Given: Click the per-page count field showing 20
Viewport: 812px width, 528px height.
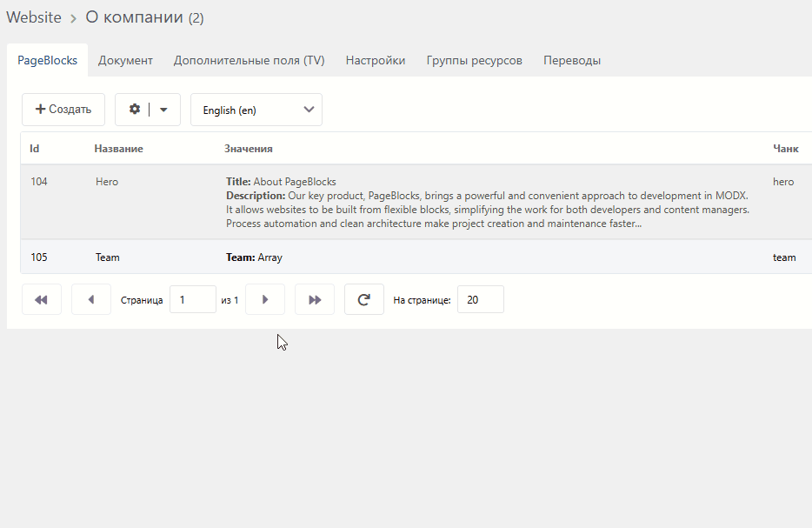Looking at the screenshot, I should click(481, 299).
